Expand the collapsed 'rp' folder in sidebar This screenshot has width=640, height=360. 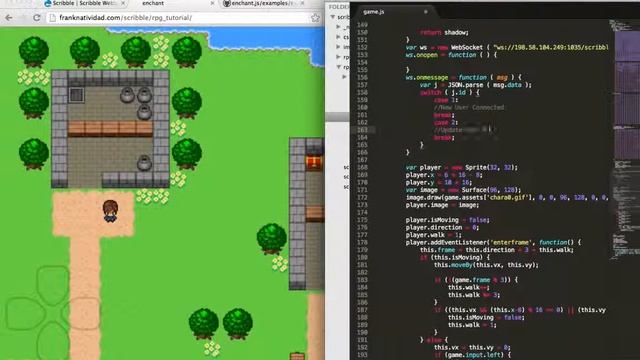click(x=338, y=57)
